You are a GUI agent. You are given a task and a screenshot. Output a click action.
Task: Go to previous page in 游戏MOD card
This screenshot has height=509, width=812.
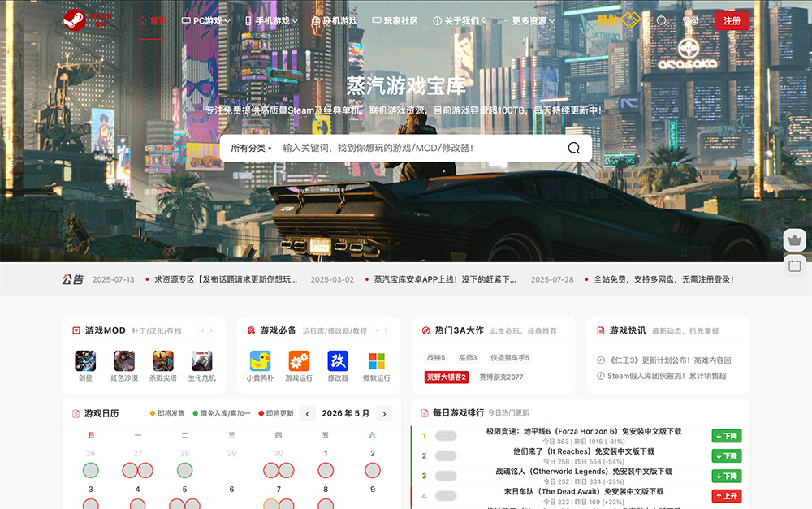point(202,330)
